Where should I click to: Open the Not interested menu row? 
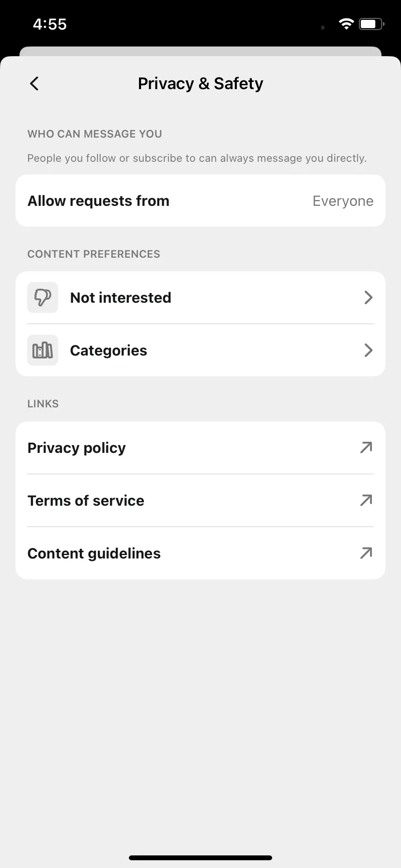[x=200, y=297]
